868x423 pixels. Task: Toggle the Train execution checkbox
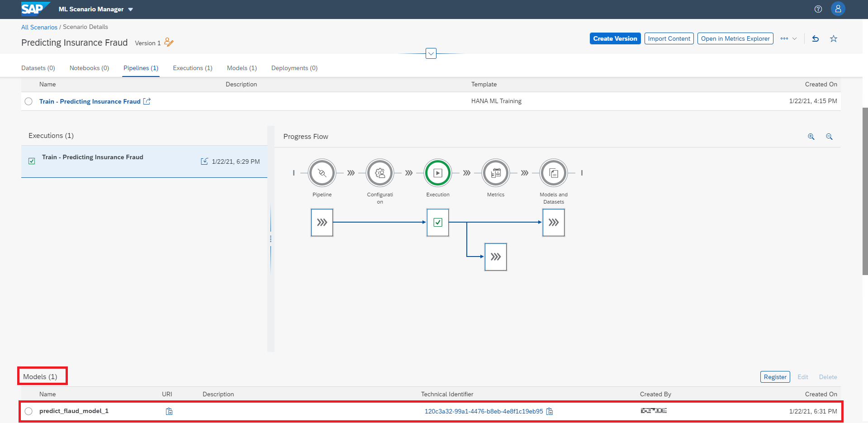tap(32, 161)
